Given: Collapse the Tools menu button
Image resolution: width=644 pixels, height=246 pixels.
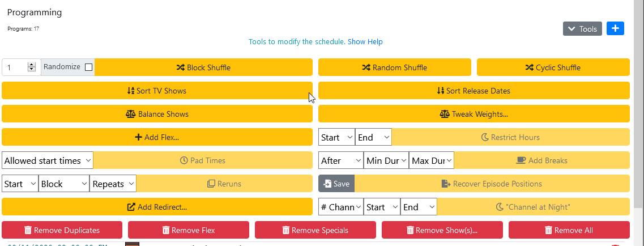Looking at the screenshot, I should click(x=582, y=29).
